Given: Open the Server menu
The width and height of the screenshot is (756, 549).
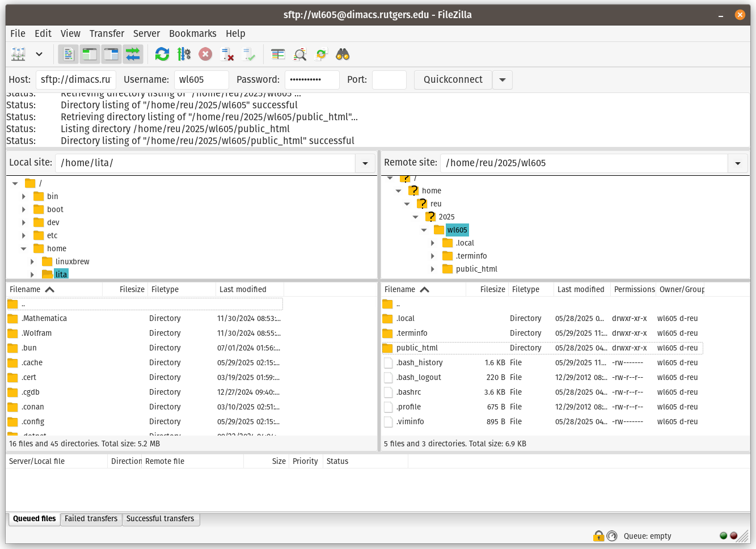Looking at the screenshot, I should point(146,33).
